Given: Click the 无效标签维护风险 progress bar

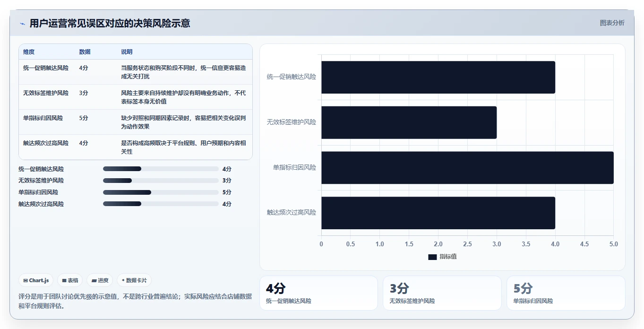Looking at the screenshot, I should (161, 181).
